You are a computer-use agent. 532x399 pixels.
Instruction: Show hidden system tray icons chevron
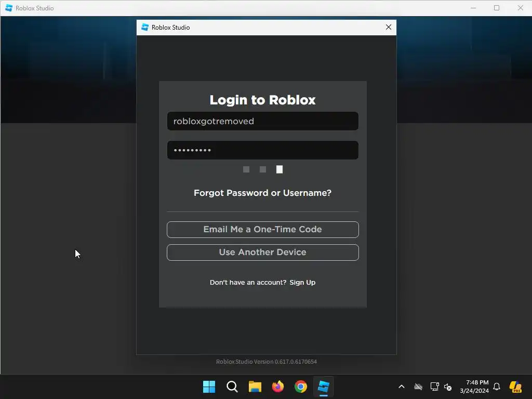coord(402,387)
